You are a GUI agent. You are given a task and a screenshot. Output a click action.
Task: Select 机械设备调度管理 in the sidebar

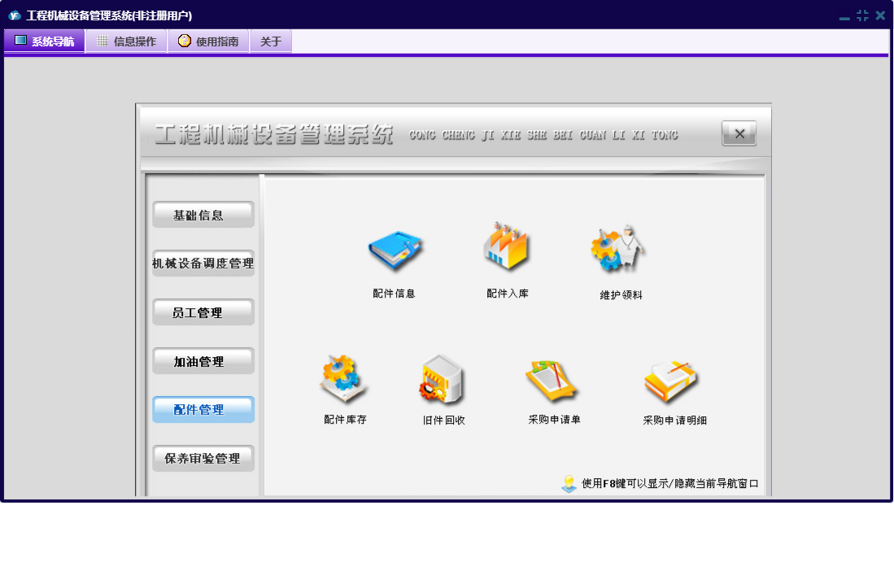click(x=203, y=264)
